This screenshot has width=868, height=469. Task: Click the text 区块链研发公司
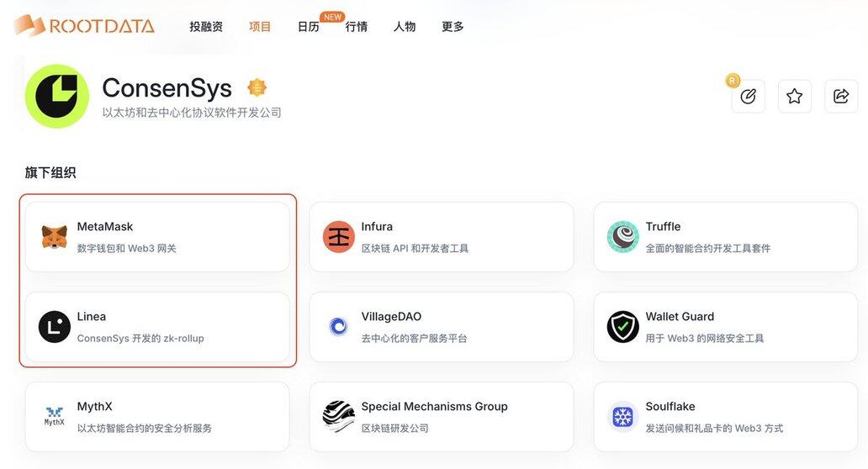[x=394, y=428]
